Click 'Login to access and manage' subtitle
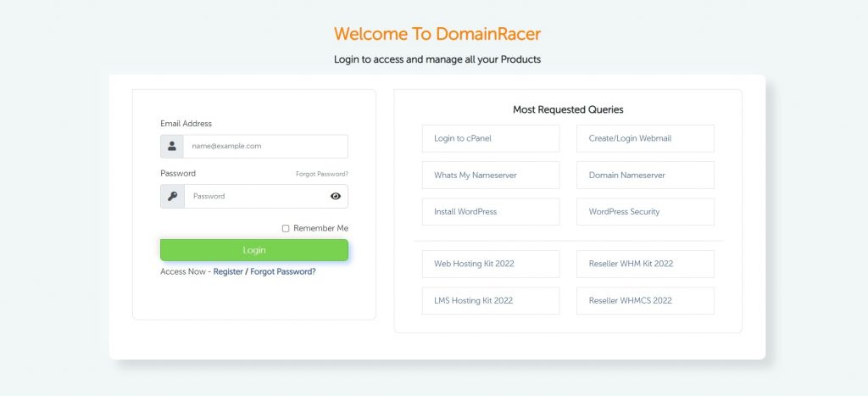This screenshot has height=396, width=868. pos(437,59)
